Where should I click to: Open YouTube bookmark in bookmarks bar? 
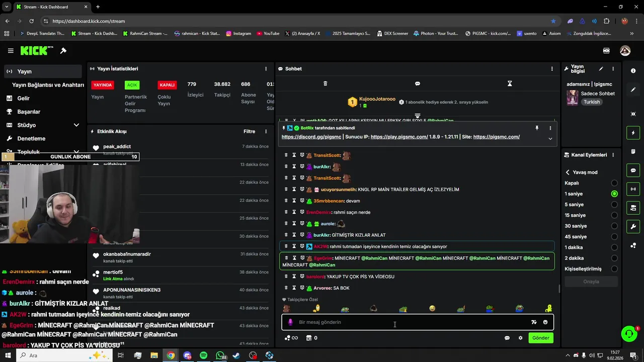[268, 34]
